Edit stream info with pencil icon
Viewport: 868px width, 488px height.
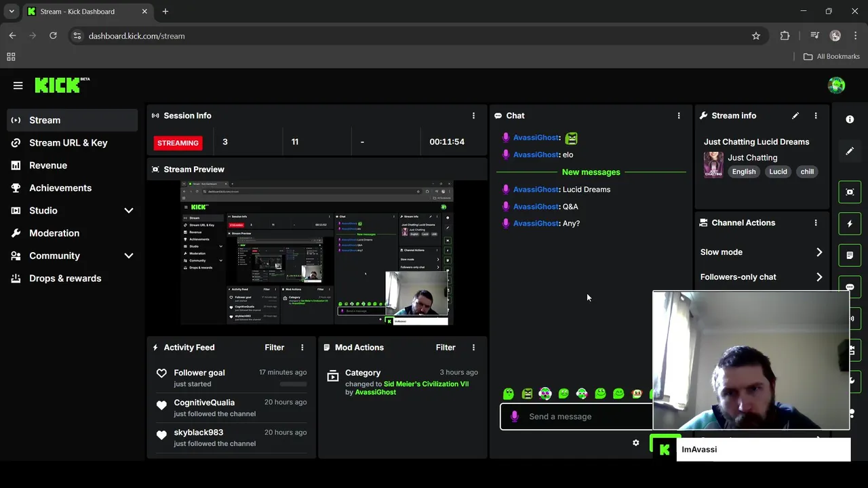(x=795, y=116)
